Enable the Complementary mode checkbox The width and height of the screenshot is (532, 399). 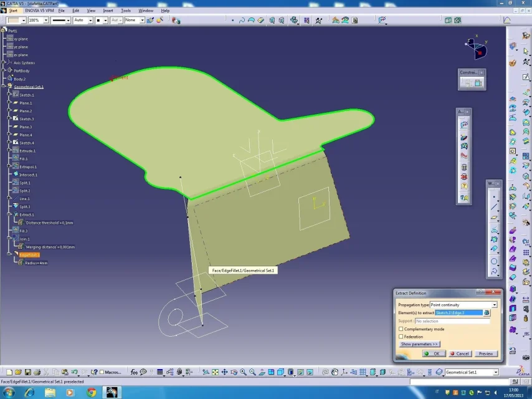(x=401, y=329)
